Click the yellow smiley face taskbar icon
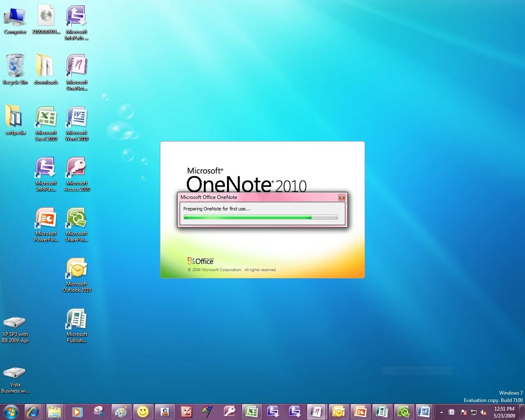 [x=143, y=411]
